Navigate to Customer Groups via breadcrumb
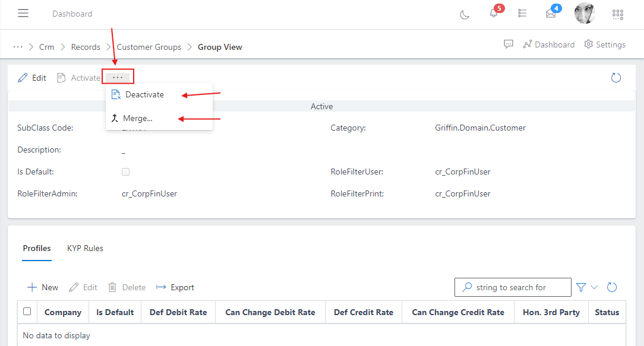The height and width of the screenshot is (346, 644). (x=147, y=46)
